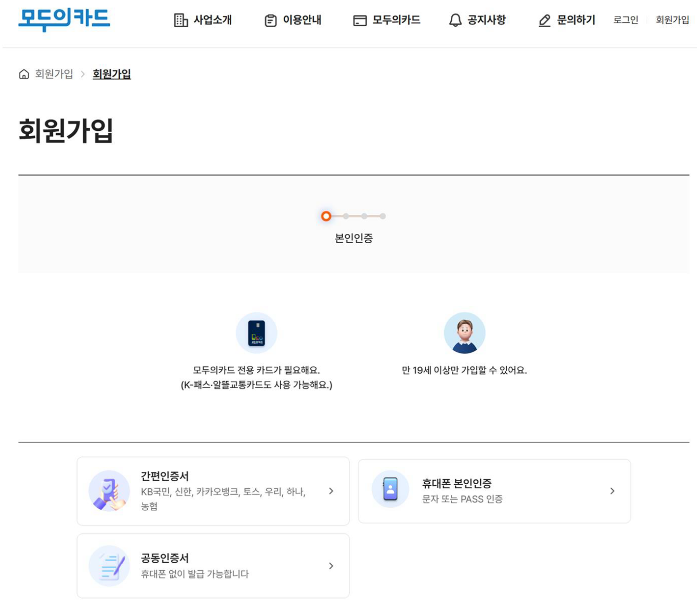Click the home icon in breadcrumb
The height and width of the screenshot is (616, 697).
click(24, 74)
